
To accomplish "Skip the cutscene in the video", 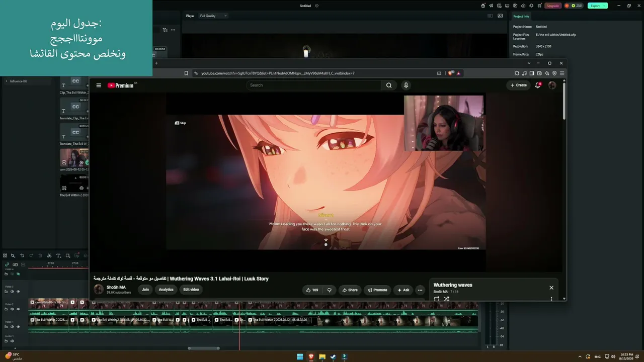I will coord(181,123).
